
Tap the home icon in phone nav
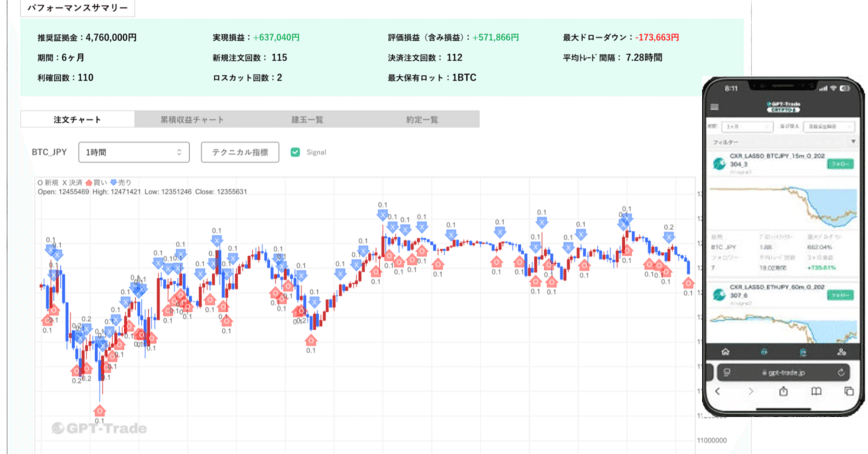point(725,351)
